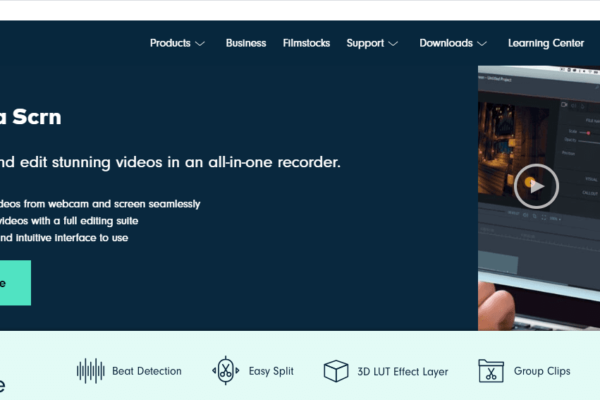
Task: Click the laptop video editor thumbnail
Action: pyautogui.click(x=539, y=198)
